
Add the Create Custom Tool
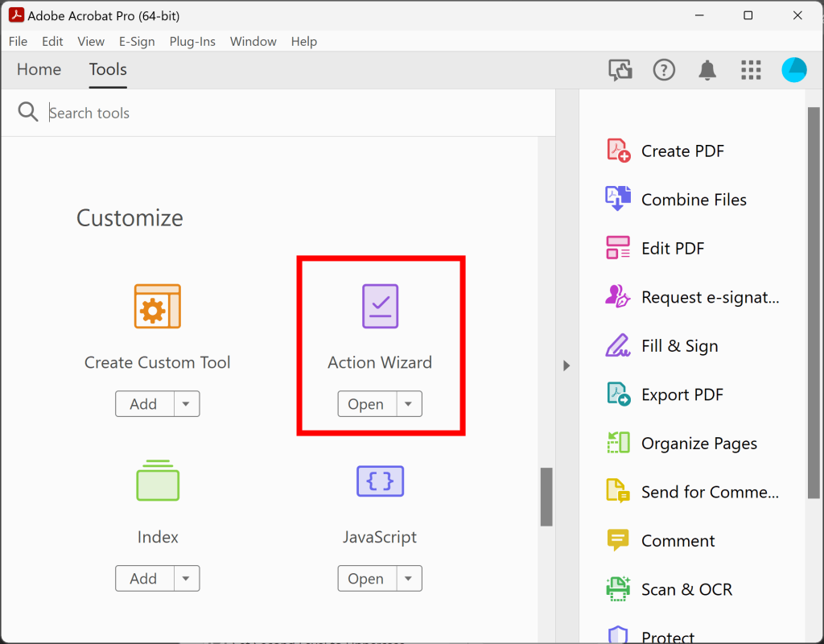click(144, 404)
